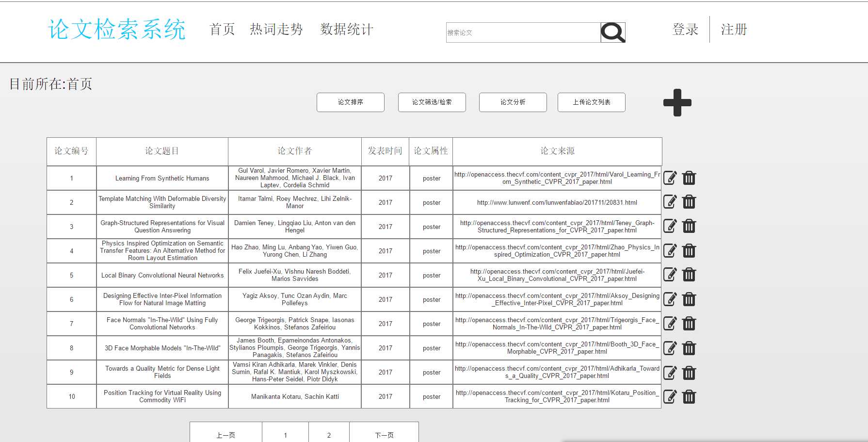Screen dimensions: 868x442
Task: Edit paper 2 Template Matching row
Action: 670,202
